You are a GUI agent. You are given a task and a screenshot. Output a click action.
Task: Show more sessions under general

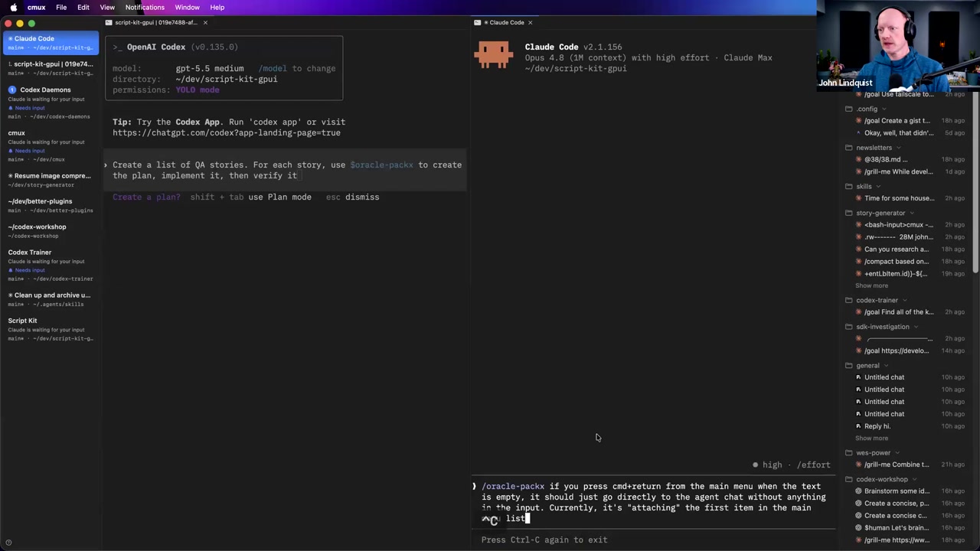pyautogui.click(x=871, y=439)
